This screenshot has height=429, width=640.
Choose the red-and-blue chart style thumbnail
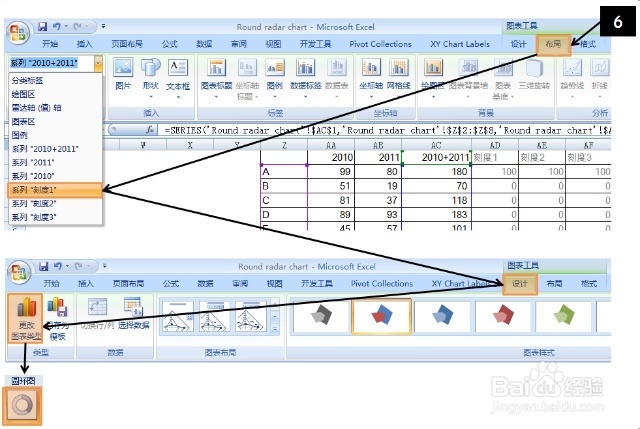pyautogui.click(x=382, y=316)
